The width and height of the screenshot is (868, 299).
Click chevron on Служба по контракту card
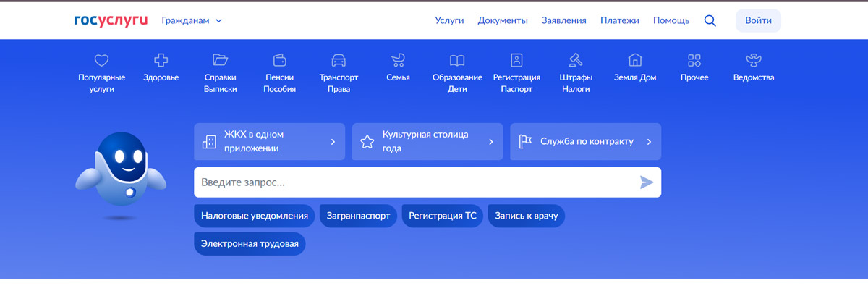(x=649, y=142)
